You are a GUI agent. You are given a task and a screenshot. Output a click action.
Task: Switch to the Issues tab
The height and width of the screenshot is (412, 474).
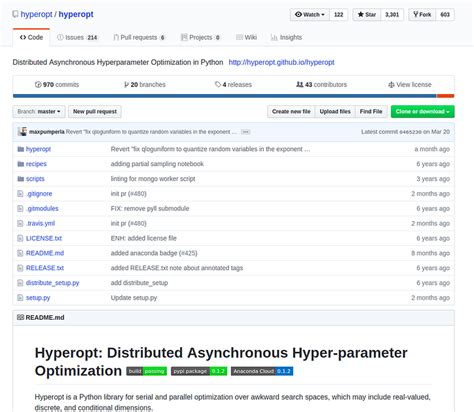point(77,37)
